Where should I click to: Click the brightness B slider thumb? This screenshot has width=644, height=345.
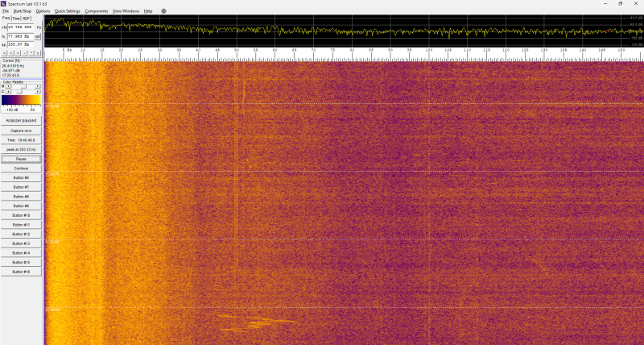tap(24, 86)
